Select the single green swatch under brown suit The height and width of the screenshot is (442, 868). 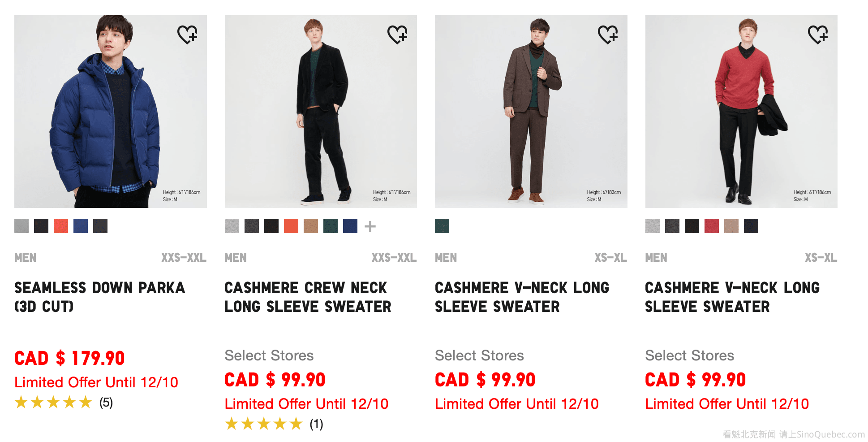tap(442, 226)
